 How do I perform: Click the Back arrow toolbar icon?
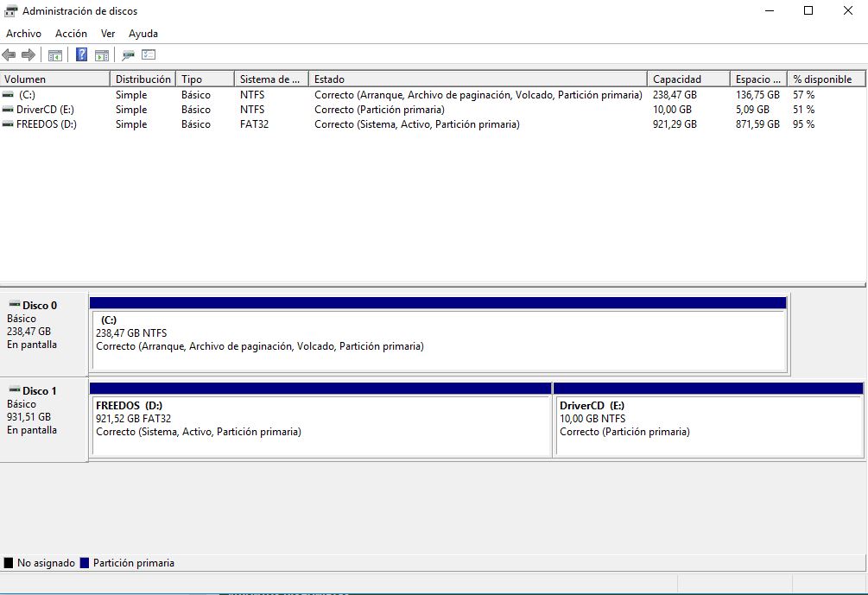pos(9,55)
